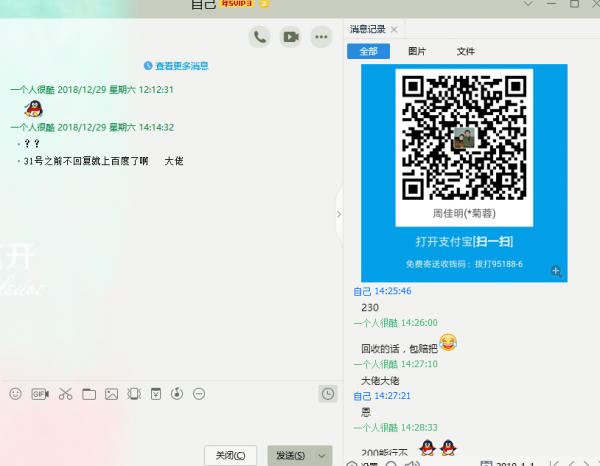Screen dimensions: 600x466
Task: Open the red packet (¥) icon
Action: click(x=156, y=394)
